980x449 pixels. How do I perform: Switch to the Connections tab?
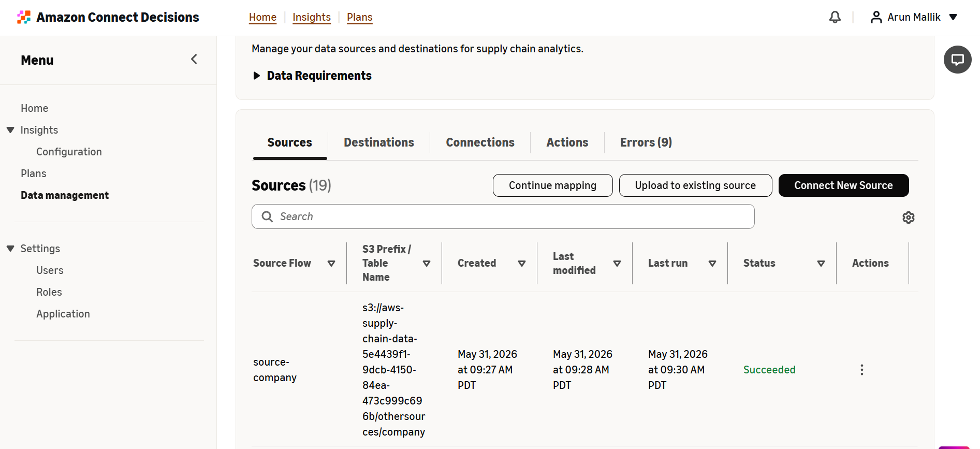[x=480, y=142]
